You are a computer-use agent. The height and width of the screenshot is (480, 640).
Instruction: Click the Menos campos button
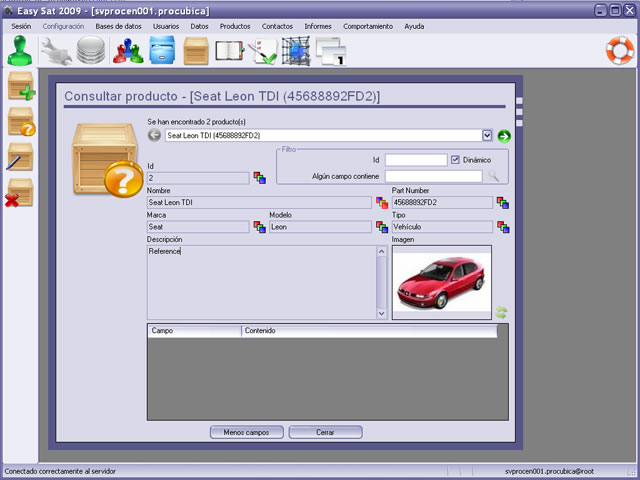pos(247,432)
